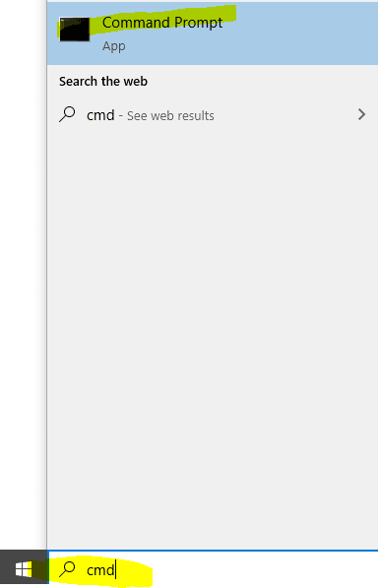The image size is (378, 588).
Task: Click the "App" label under Command Prompt
Action: pos(114,46)
